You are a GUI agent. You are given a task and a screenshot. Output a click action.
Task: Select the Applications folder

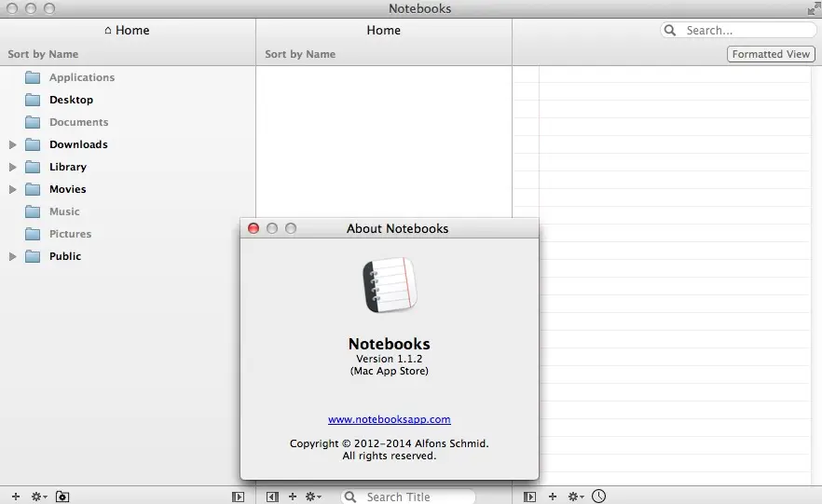coord(82,77)
